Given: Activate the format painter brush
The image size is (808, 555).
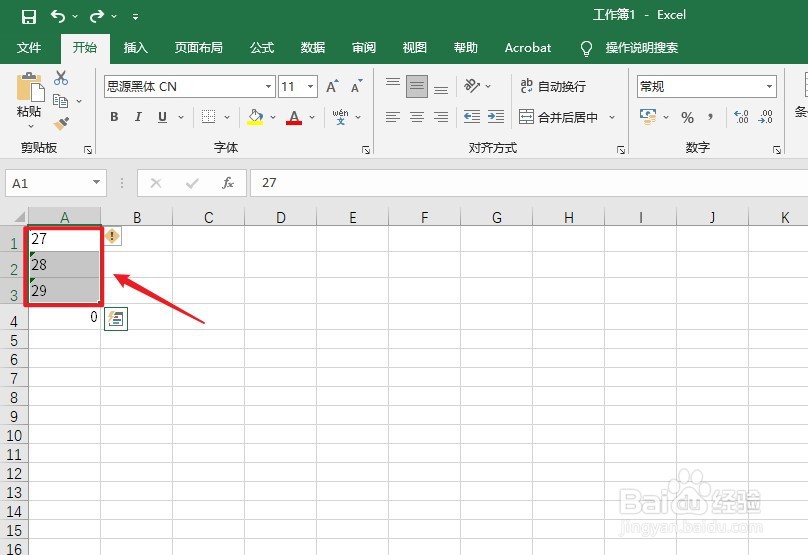Looking at the screenshot, I should pyautogui.click(x=61, y=124).
